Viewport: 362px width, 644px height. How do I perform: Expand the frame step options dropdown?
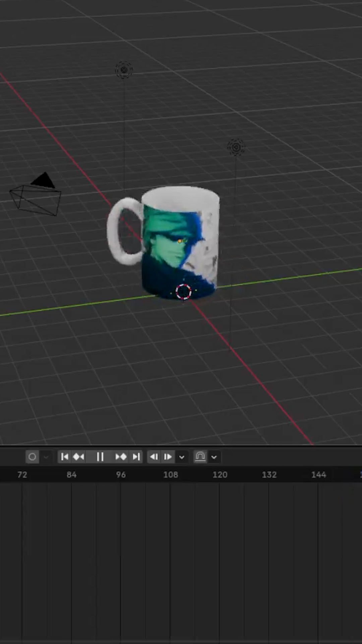coord(182,457)
